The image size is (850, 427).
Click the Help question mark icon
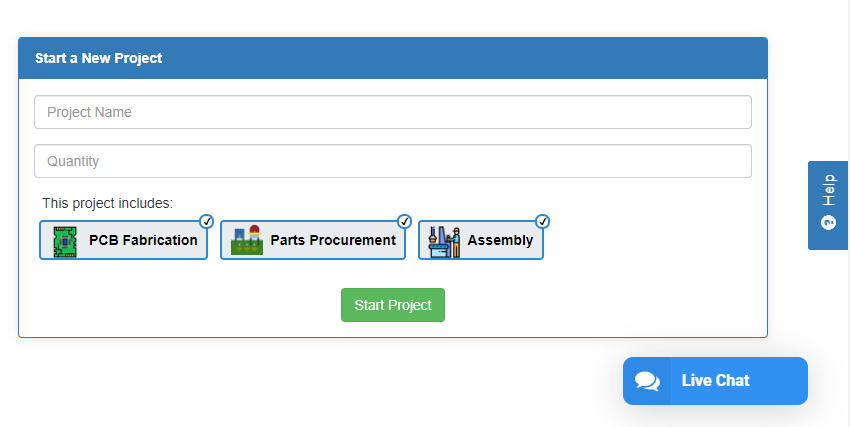pyautogui.click(x=828, y=223)
